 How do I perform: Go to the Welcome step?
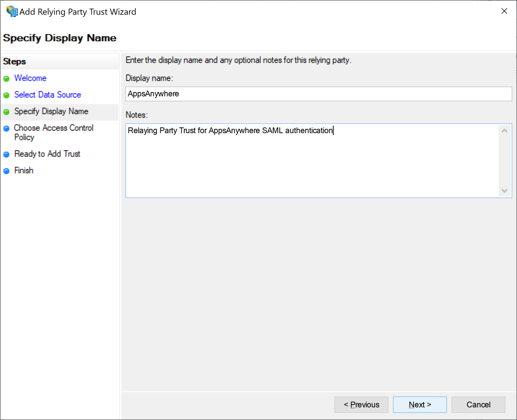point(30,78)
